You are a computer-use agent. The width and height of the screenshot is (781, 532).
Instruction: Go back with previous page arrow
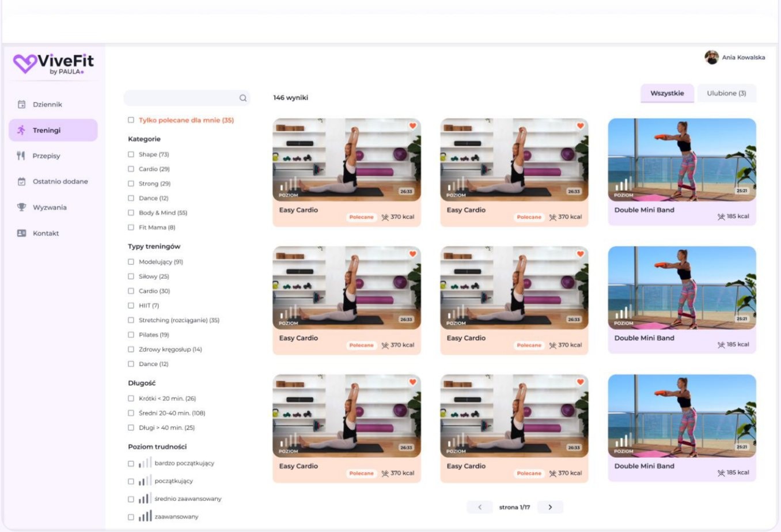pos(480,507)
